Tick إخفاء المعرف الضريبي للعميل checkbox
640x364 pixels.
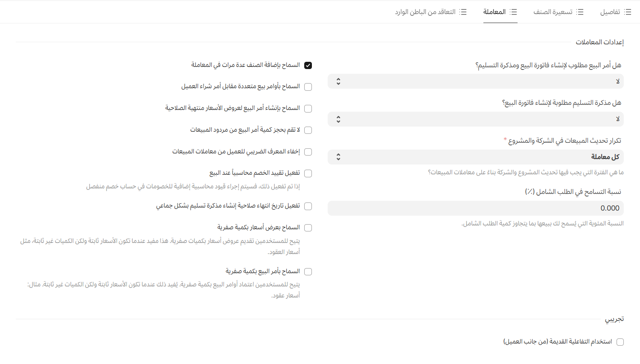(x=308, y=152)
